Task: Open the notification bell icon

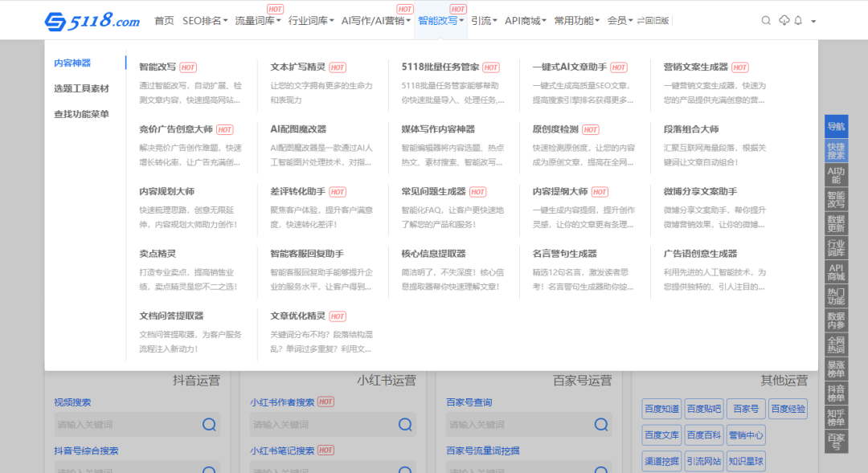Action: 798,20
